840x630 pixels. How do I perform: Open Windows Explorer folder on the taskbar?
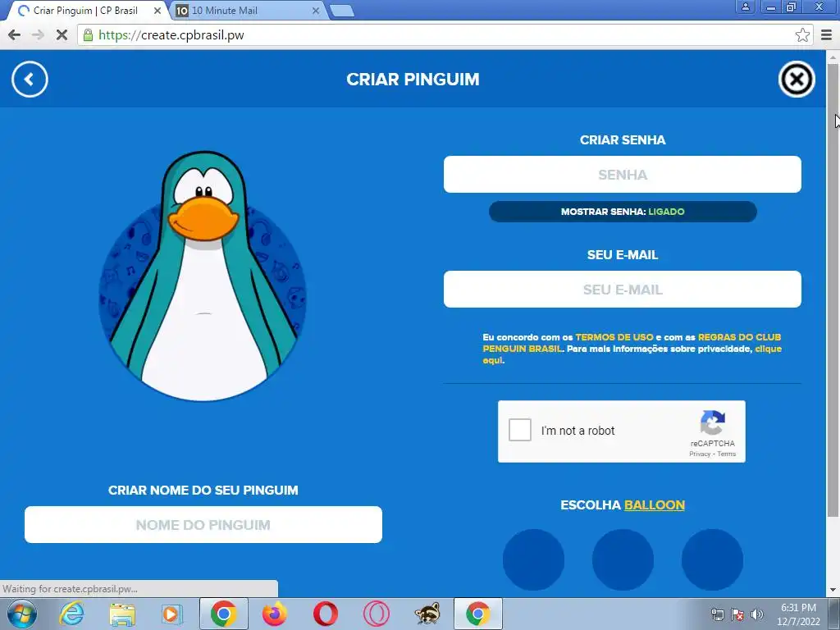coord(122,614)
